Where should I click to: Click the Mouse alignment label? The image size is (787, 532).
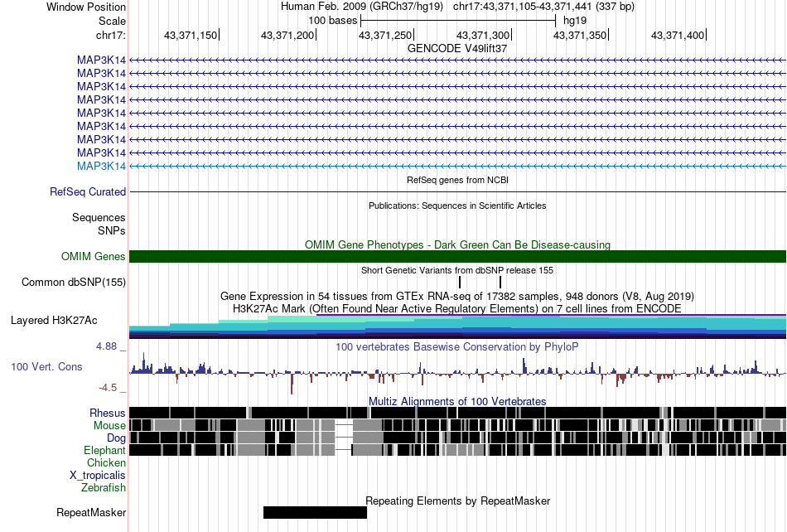coord(109,426)
